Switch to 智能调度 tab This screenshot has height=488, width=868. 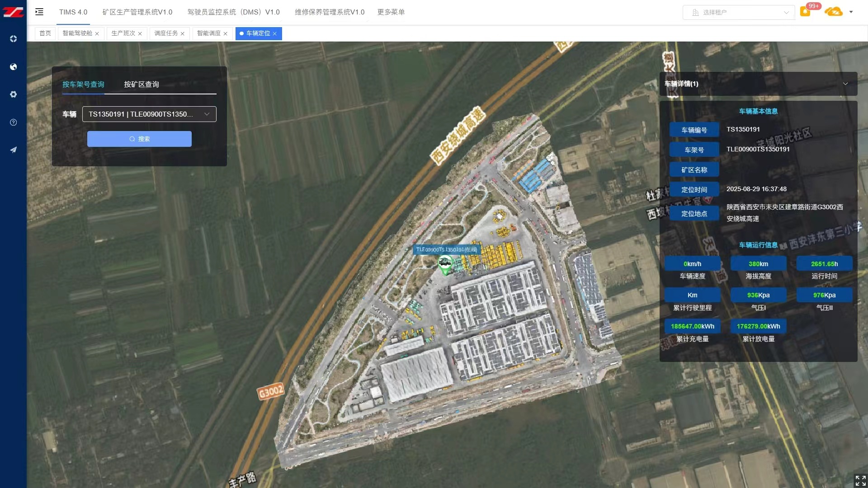coord(209,33)
